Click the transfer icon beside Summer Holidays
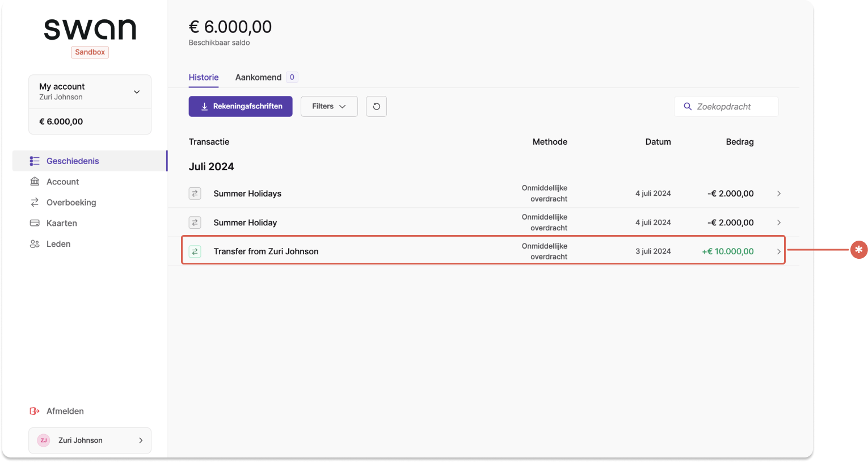The image size is (868, 462). [195, 194]
